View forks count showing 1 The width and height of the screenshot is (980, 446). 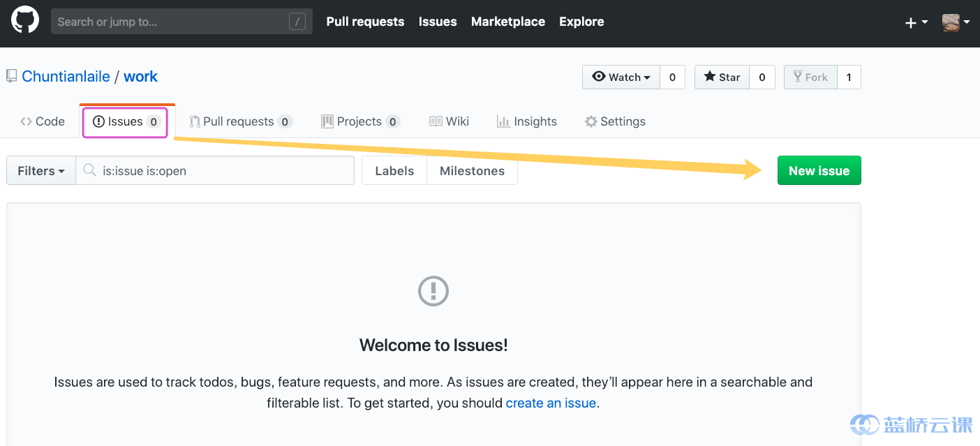coord(849,77)
